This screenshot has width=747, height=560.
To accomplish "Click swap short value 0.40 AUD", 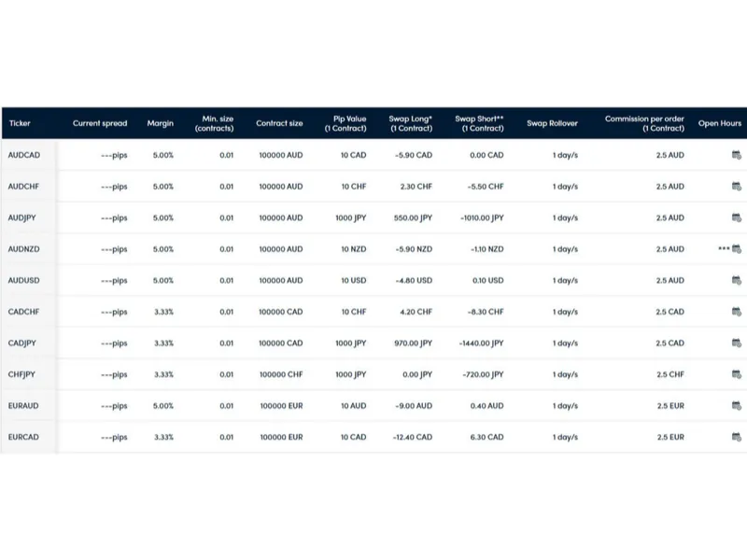I will coord(486,406).
